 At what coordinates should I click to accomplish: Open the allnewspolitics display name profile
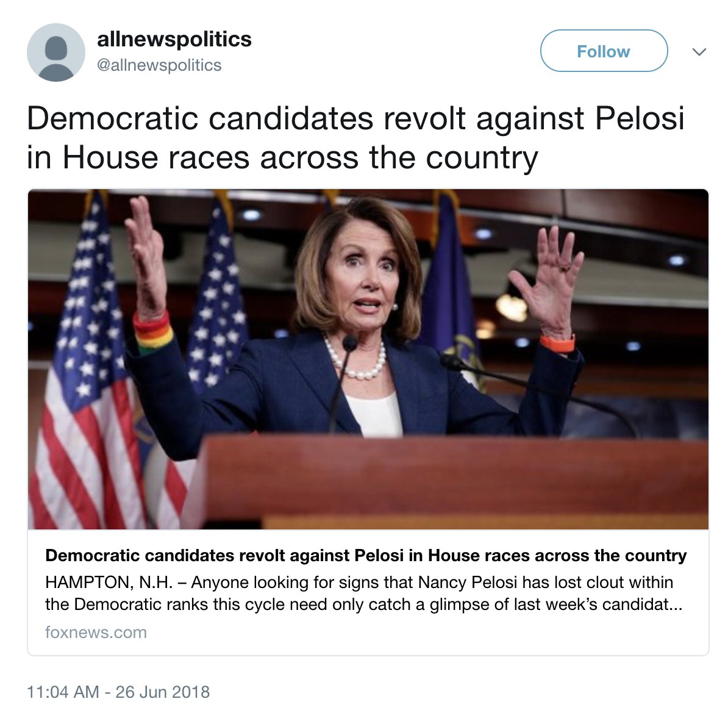pyautogui.click(x=174, y=39)
